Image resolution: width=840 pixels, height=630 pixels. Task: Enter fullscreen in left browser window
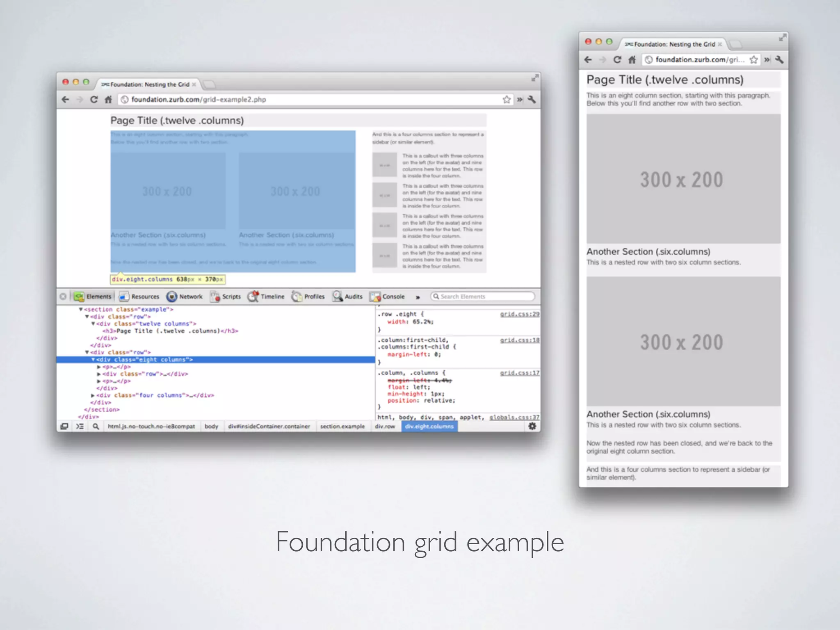[535, 78]
